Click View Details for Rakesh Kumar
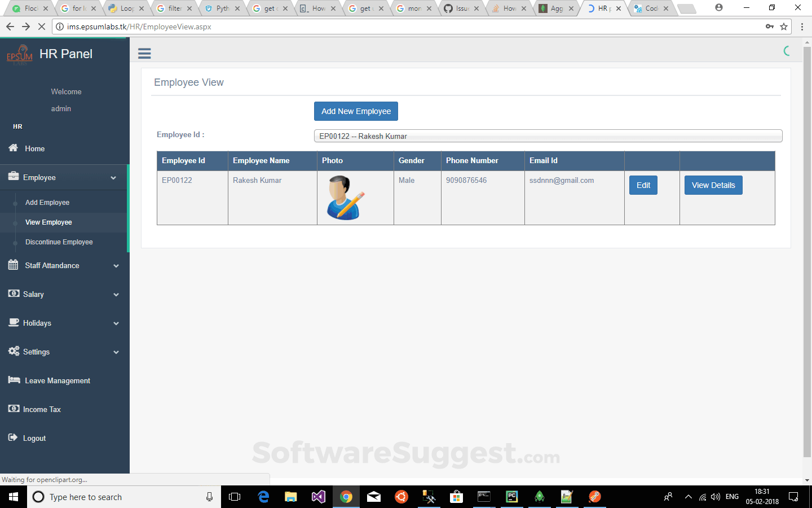The height and width of the screenshot is (508, 812). (x=713, y=185)
